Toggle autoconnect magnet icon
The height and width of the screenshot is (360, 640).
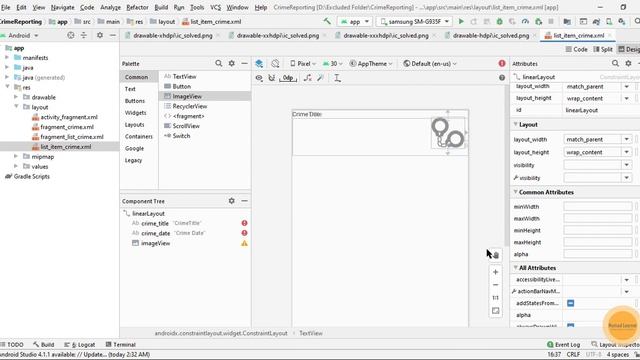272,78
